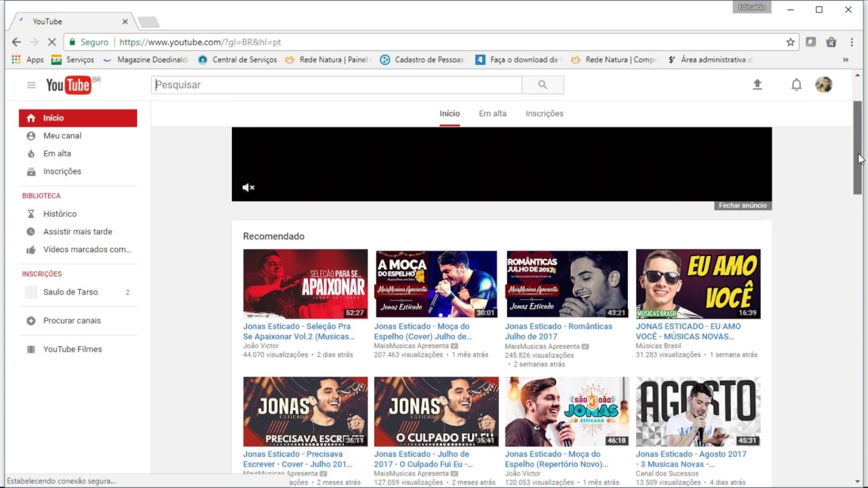Click João Victor channel under first video
The width and height of the screenshot is (868, 488).
point(261,346)
